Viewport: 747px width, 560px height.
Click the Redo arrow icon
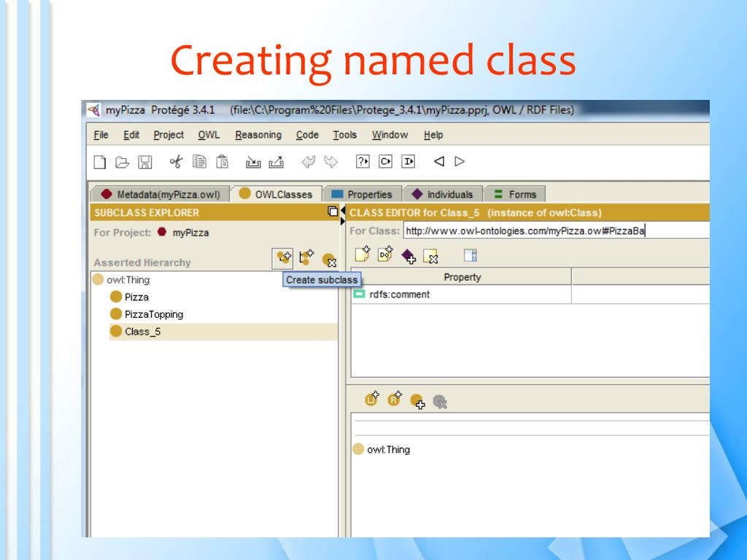tap(330, 162)
